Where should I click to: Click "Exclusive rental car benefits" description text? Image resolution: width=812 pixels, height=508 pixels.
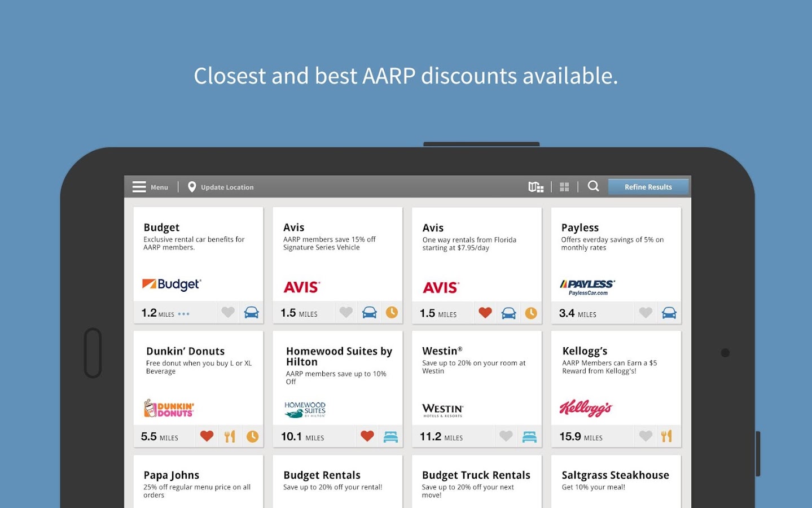[x=194, y=243]
